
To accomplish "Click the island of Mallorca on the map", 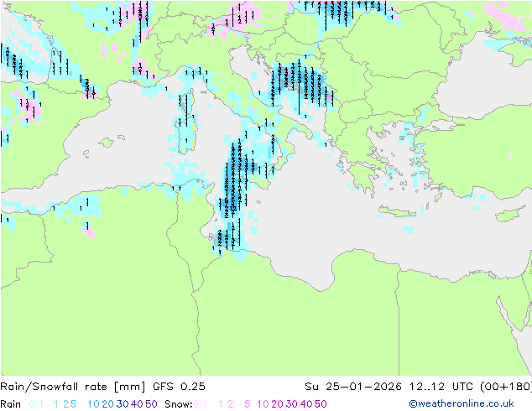I will 107,143.
